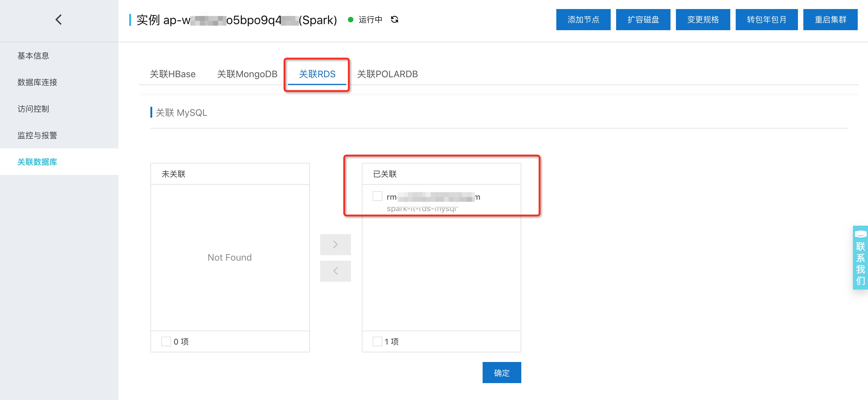Toggle select-all checkbox beside 1 项
868x400 pixels.
point(378,341)
